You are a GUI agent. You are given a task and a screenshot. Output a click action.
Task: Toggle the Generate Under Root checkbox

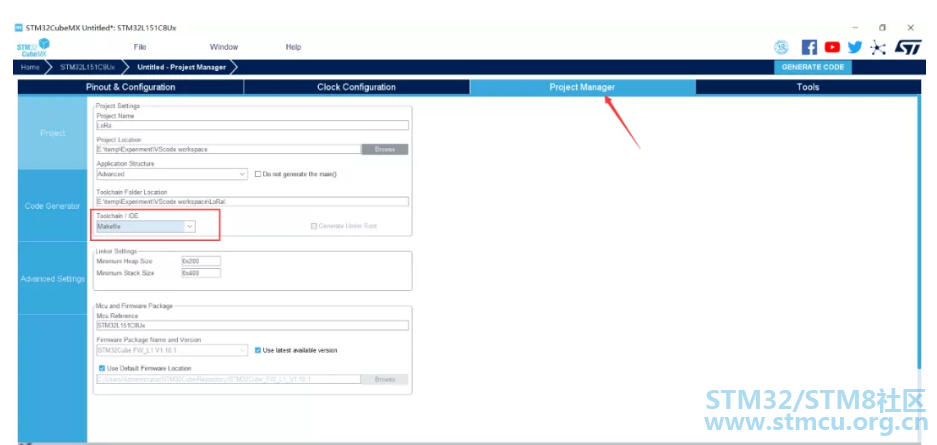tap(314, 226)
